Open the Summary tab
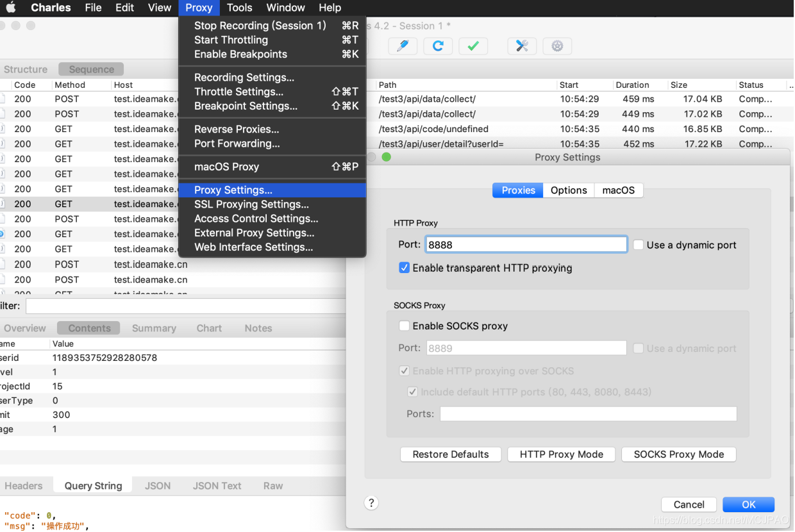 click(154, 328)
